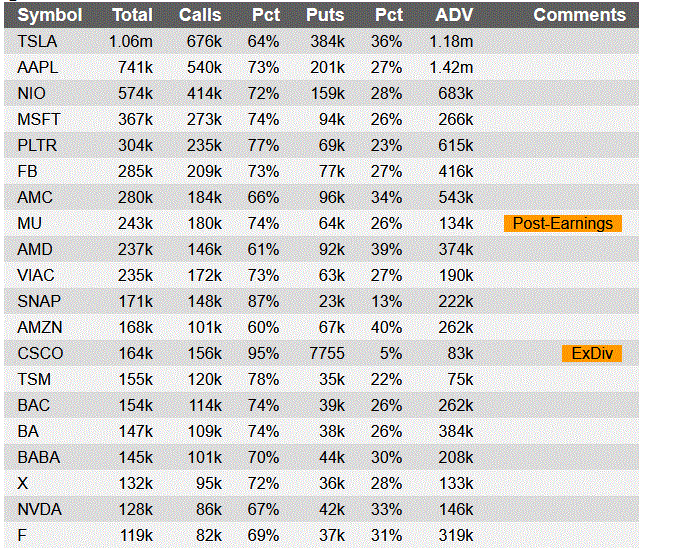Image resolution: width=678 pixels, height=558 pixels.
Task: Click the orange Post-Earnings label
Action: pyautogui.click(x=562, y=223)
